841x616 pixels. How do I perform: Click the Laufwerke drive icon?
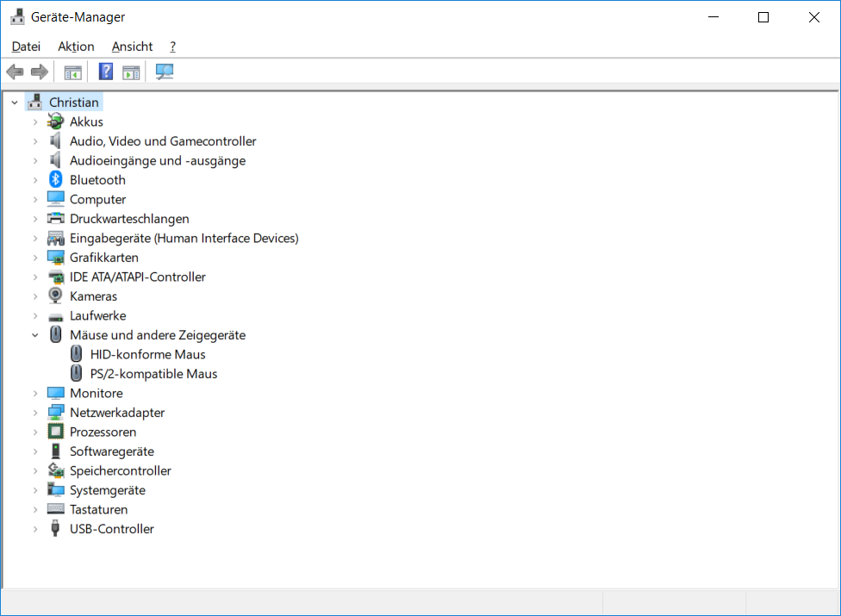55,316
